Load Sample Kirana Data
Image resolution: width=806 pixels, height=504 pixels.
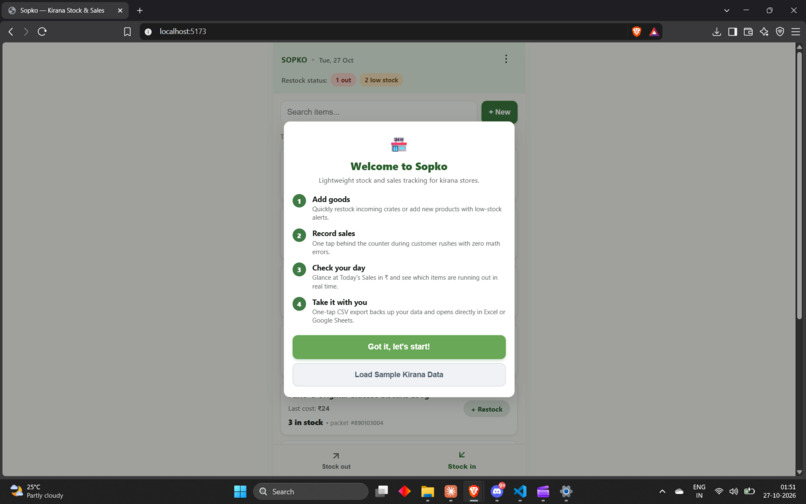click(x=399, y=374)
